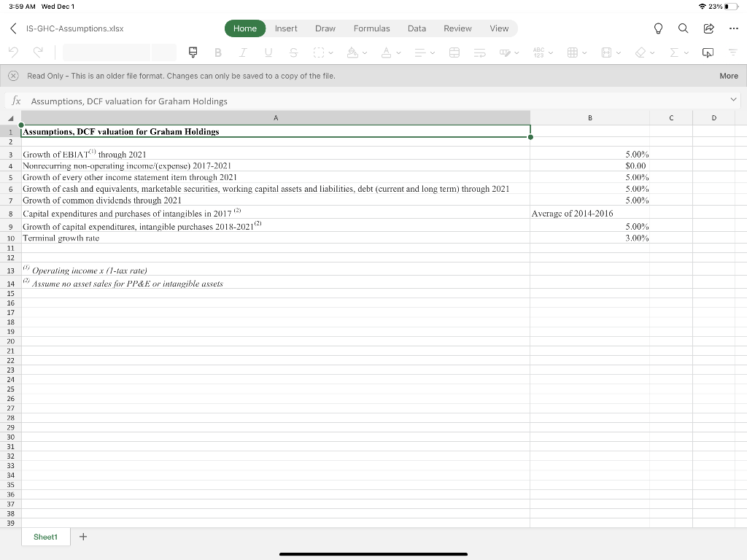747x560 pixels.
Task: Tap More on the Read Only banner
Action: point(729,76)
